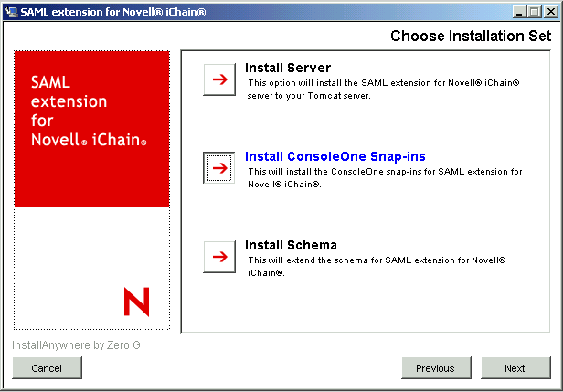This screenshot has height=392, width=563.
Task: Click the Install Schema description text
Action: pos(377,267)
